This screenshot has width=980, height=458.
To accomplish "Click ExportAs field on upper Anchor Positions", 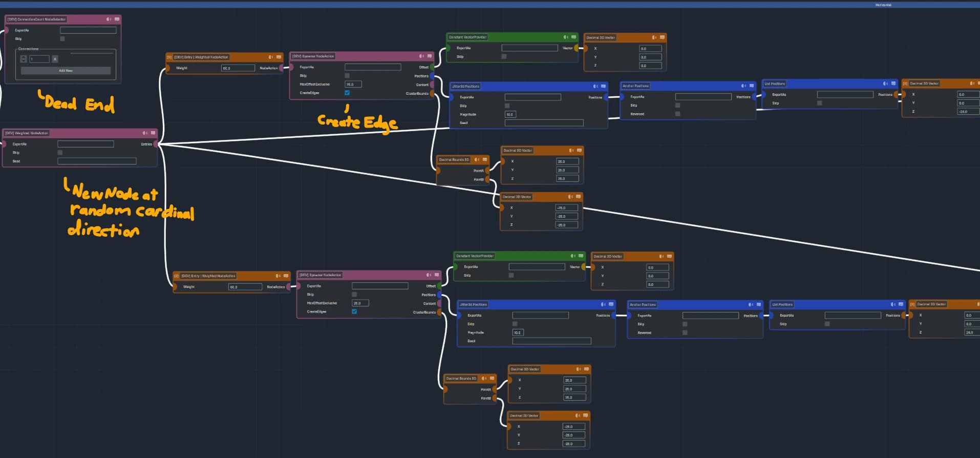I will (703, 97).
